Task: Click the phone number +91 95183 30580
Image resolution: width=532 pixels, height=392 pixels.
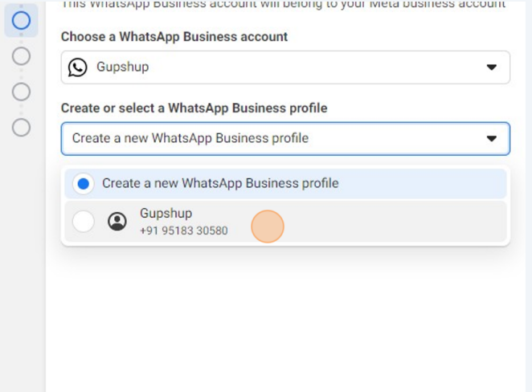Action: click(x=183, y=231)
